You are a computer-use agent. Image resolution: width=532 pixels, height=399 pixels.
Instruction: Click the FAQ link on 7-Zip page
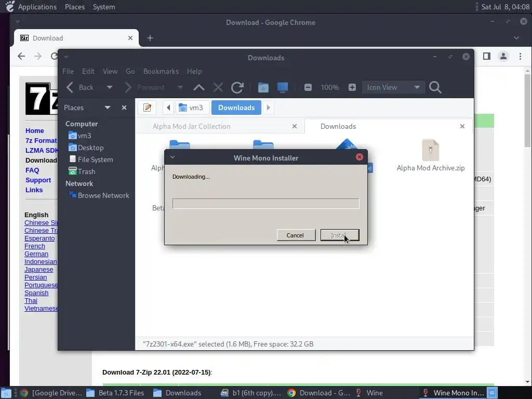click(x=32, y=170)
